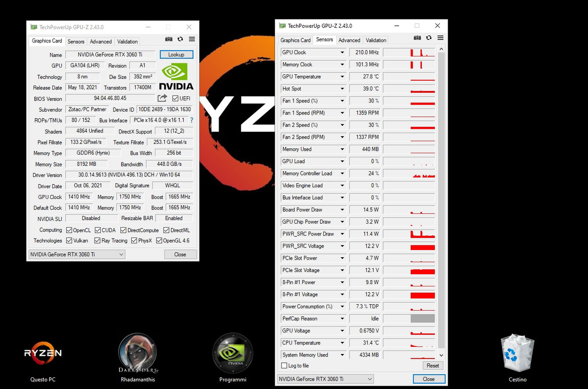Switch to Advanced tab in left window
Image resolution: width=588 pixels, height=389 pixels.
click(101, 41)
